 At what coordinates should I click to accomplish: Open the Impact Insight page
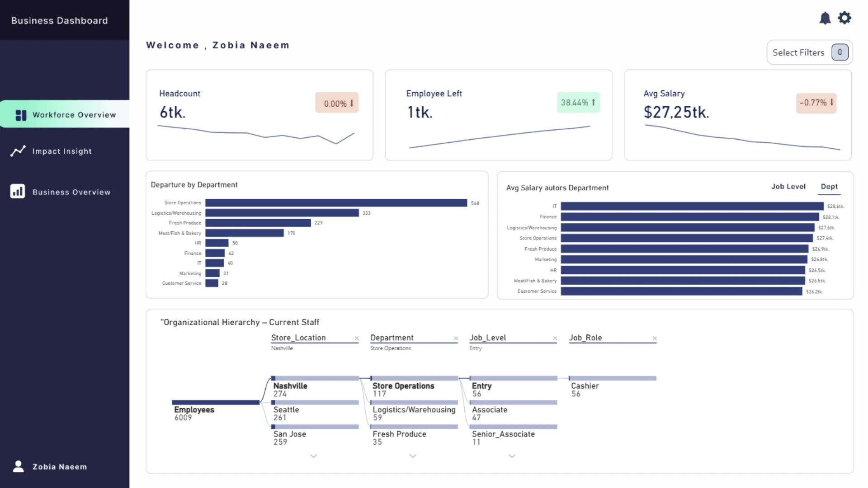click(x=62, y=151)
